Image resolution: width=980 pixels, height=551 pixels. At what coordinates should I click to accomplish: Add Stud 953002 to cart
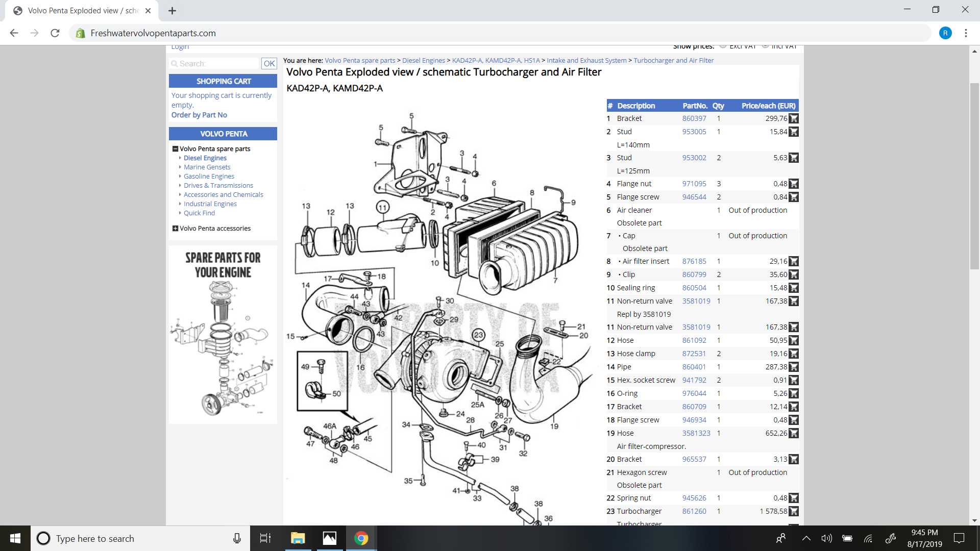[x=794, y=158]
